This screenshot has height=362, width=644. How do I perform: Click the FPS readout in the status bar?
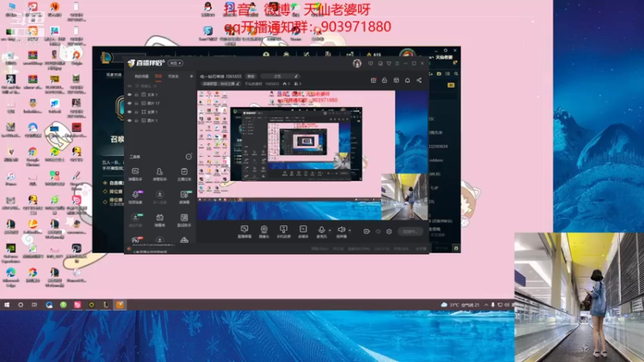pos(338,249)
